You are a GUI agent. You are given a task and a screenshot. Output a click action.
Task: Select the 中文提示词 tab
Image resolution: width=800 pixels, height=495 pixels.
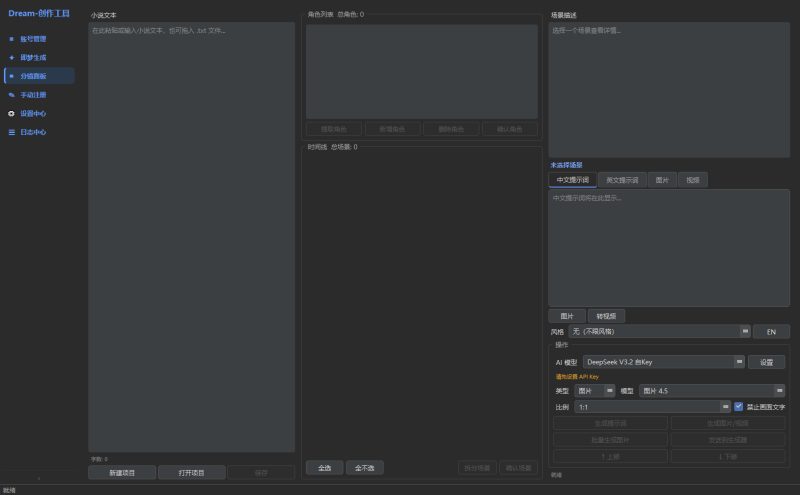[x=573, y=180]
